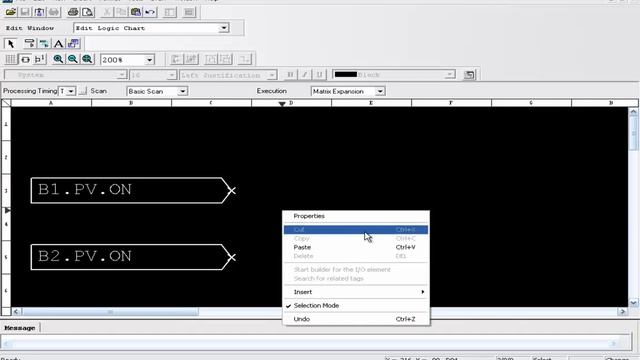Click horizontal scrollbar right arrow

tap(622, 312)
